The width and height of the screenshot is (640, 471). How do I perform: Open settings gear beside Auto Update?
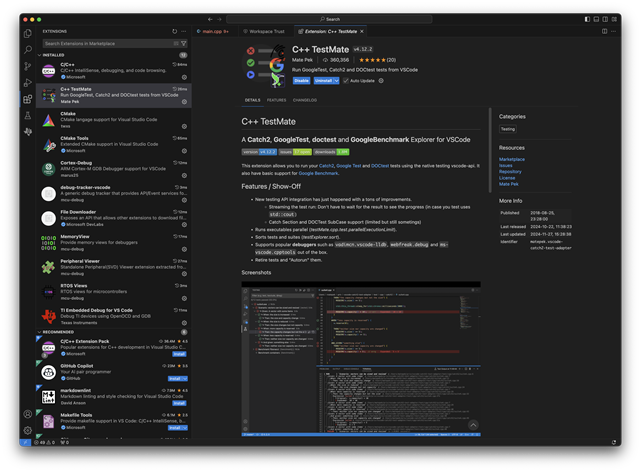pyautogui.click(x=381, y=81)
